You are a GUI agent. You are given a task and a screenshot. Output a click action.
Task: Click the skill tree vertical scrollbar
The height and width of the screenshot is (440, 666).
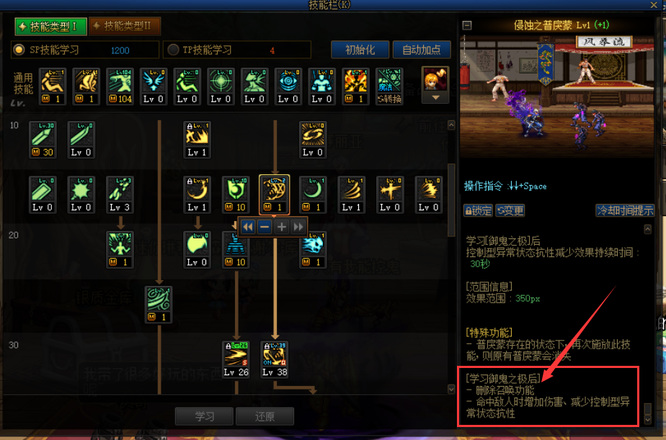(x=452, y=200)
